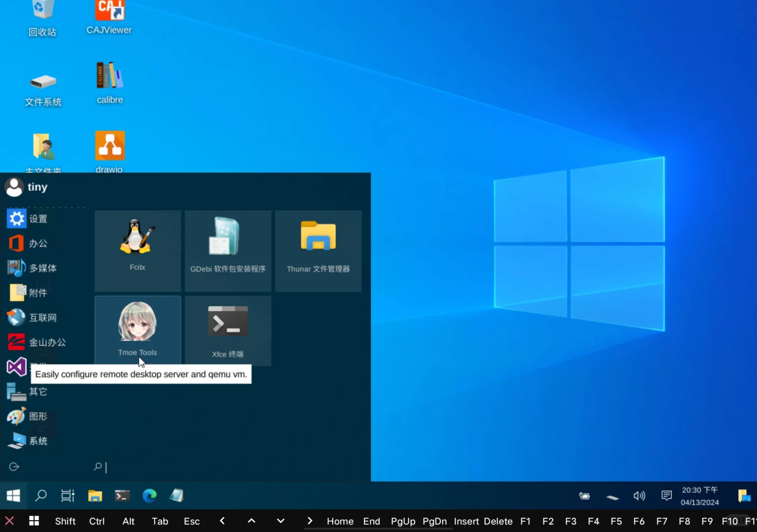Launch GDebi package installer tile
The width and height of the screenshot is (757, 532).
(228, 251)
